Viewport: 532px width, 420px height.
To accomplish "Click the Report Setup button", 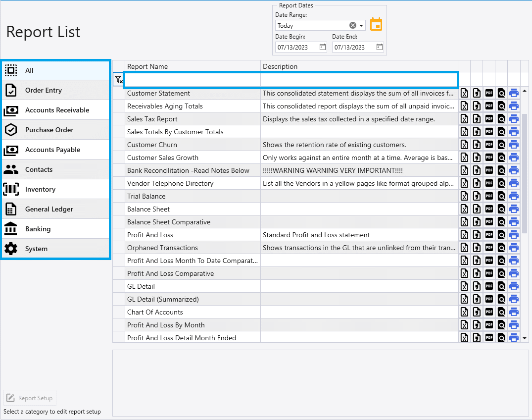I will tap(30, 398).
